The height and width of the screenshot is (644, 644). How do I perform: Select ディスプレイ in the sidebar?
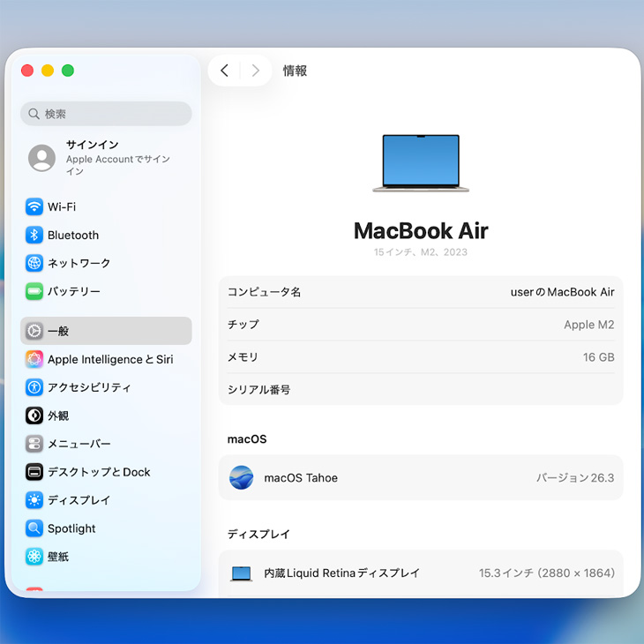[79, 500]
